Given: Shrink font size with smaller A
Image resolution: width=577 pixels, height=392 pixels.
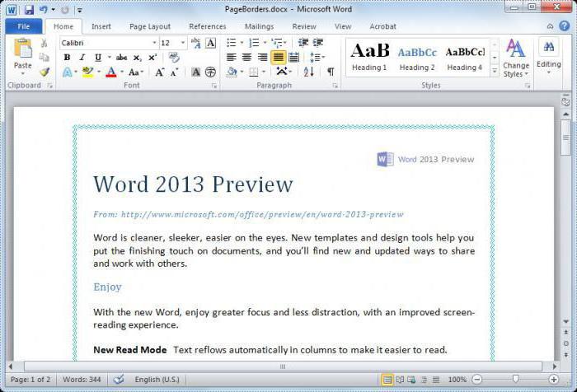Looking at the screenshot, I should click(174, 72).
